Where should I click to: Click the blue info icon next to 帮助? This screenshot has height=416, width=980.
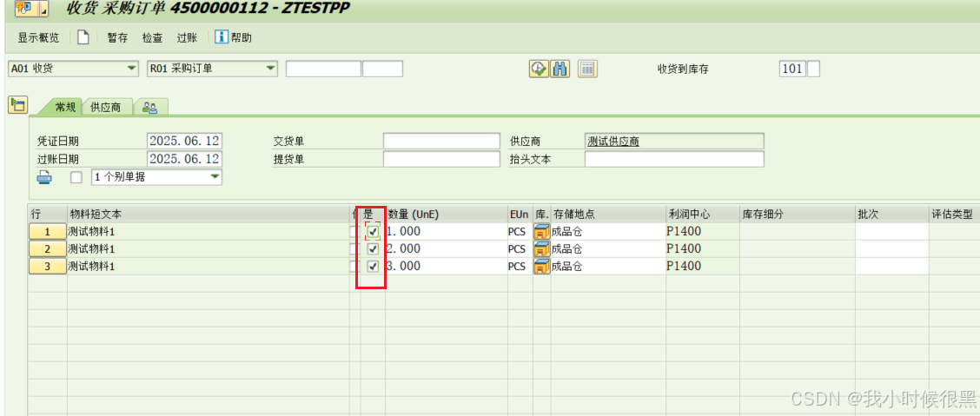(x=222, y=37)
